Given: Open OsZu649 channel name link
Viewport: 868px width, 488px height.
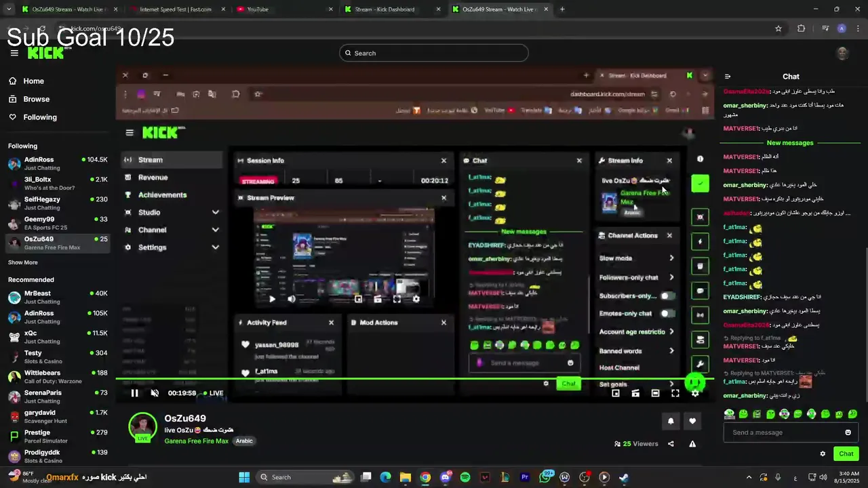Looking at the screenshot, I should pyautogui.click(x=185, y=419).
